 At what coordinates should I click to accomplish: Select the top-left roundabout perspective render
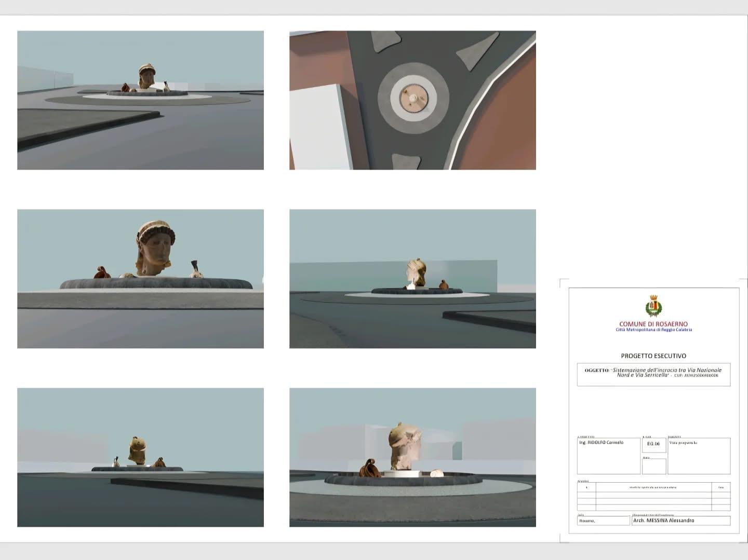click(x=140, y=100)
